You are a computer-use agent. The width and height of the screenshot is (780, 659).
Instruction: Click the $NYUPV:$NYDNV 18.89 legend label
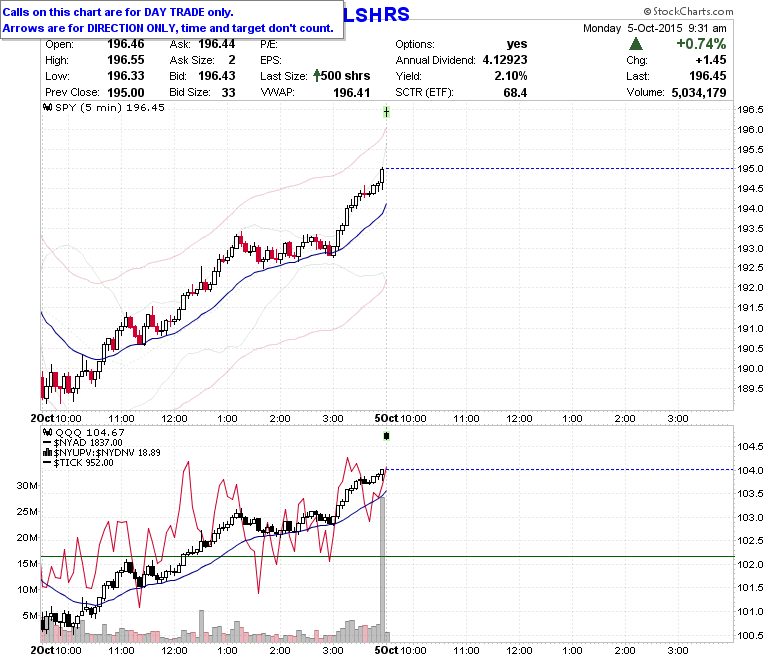[x=107, y=453]
